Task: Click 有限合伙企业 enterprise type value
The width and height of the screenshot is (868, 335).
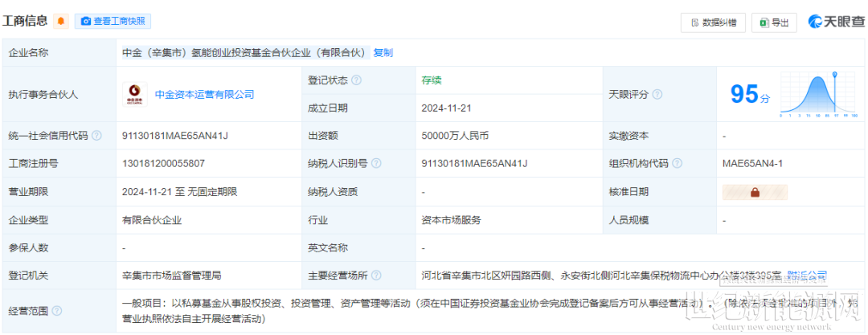Action: pos(152,220)
